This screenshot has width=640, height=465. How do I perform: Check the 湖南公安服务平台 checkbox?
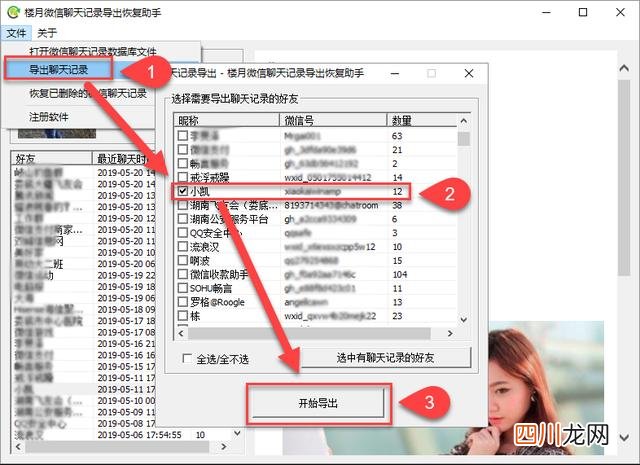183,218
